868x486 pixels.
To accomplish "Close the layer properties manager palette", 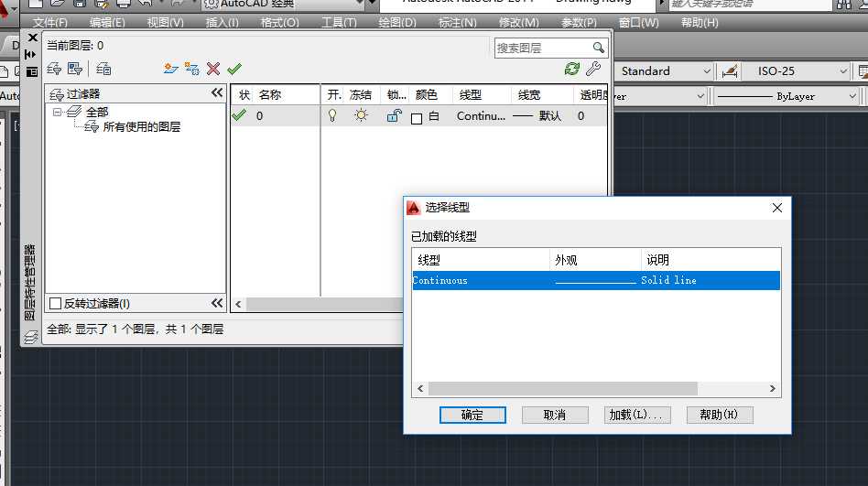I will pyautogui.click(x=33, y=38).
